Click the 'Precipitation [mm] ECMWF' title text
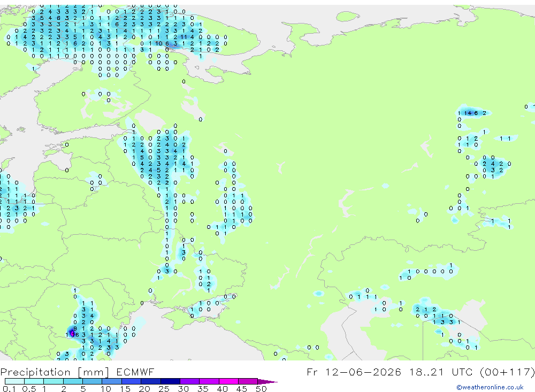The width and height of the screenshot is (535, 392). [x=77, y=372]
